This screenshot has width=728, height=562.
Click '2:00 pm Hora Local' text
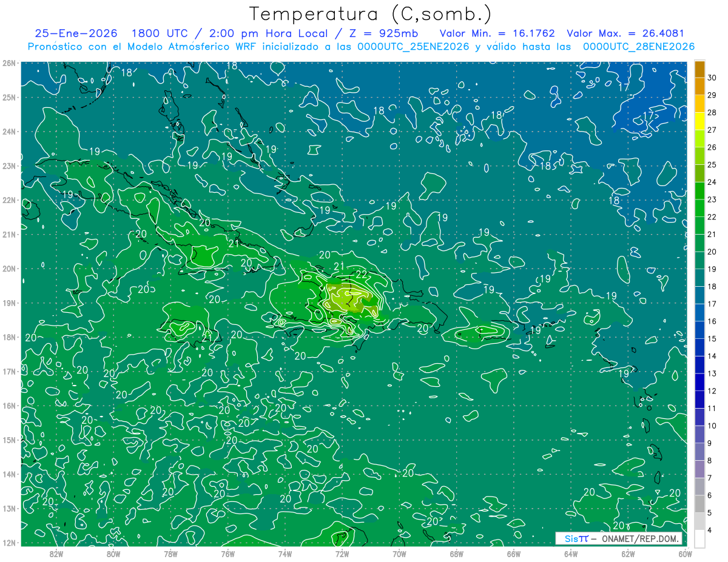[x=268, y=34]
